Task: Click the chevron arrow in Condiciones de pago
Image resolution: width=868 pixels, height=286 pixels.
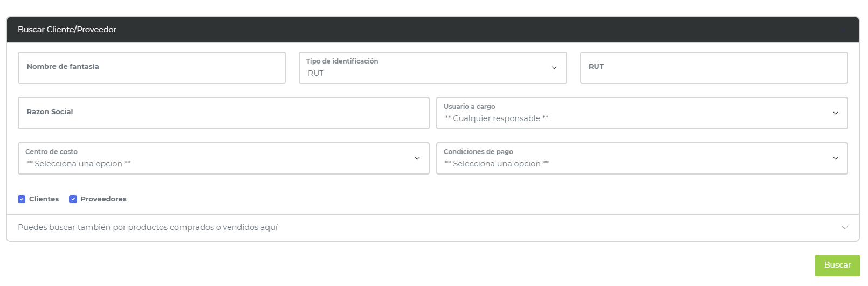Action: [835, 158]
